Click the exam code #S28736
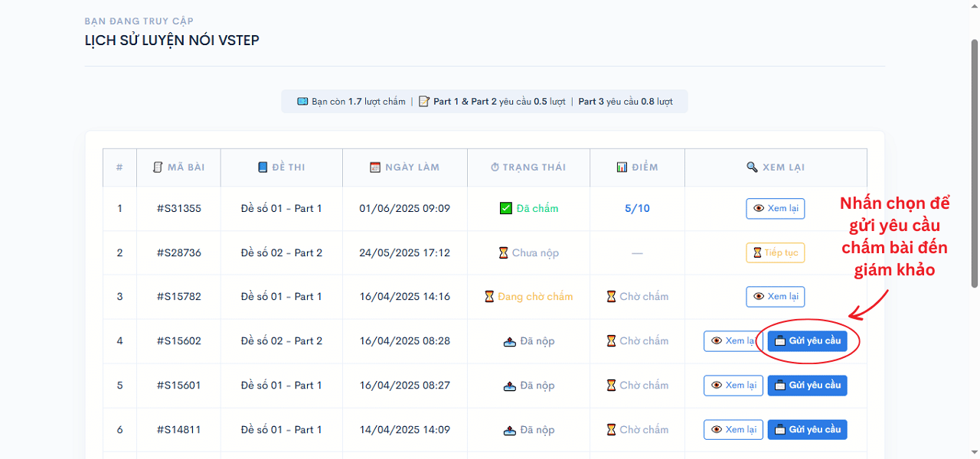The height and width of the screenshot is (459, 980). [179, 252]
